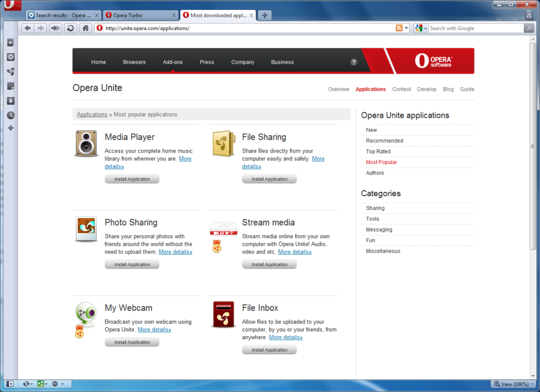
Task: Add a new tab
Action: (265, 15)
